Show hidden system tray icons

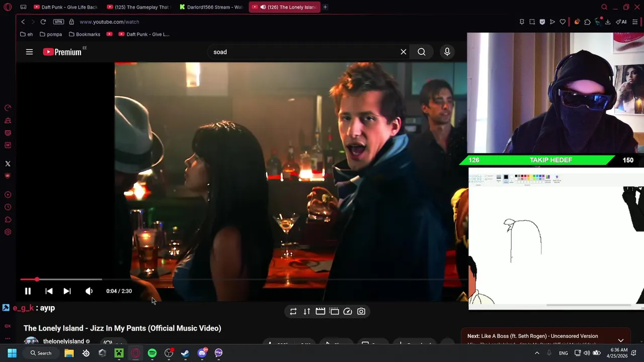(x=537, y=353)
